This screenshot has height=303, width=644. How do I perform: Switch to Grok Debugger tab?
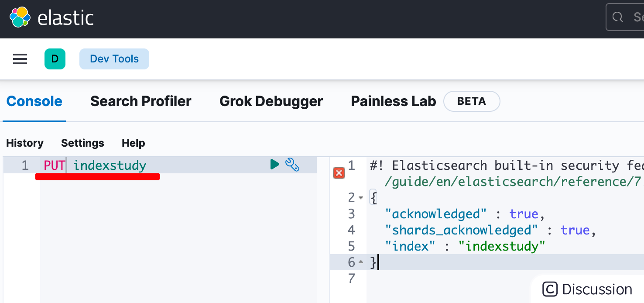click(271, 101)
